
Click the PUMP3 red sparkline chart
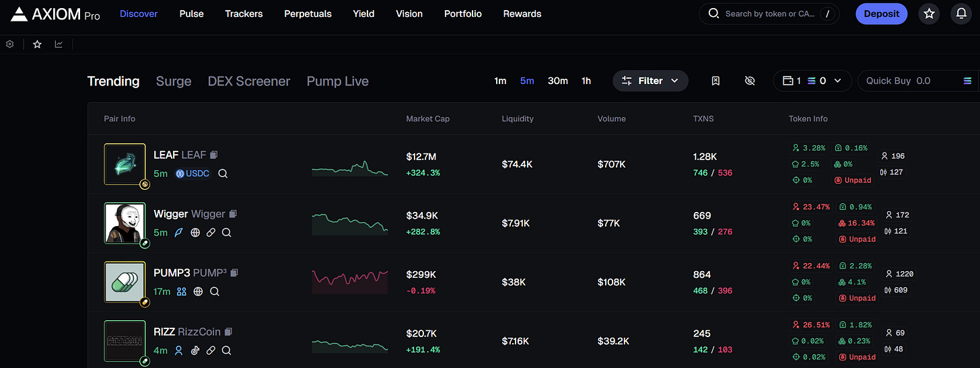[x=350, y=281]
